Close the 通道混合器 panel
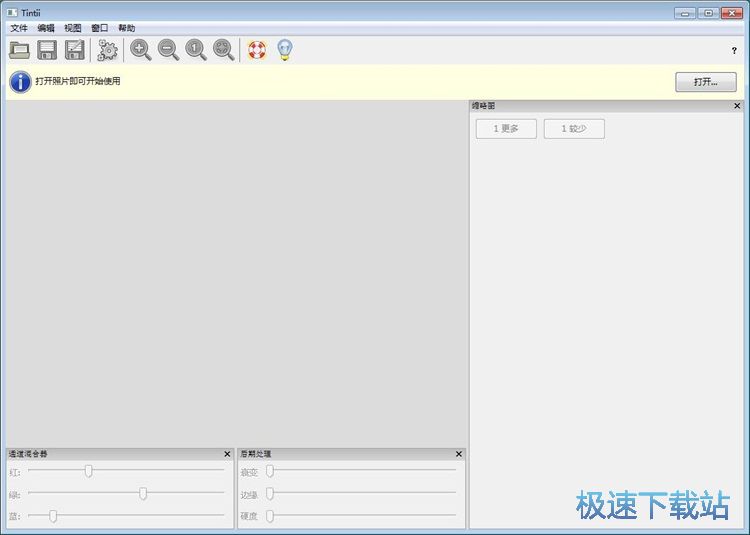Screen dimensions: 750x535 (x=227, y=454)
